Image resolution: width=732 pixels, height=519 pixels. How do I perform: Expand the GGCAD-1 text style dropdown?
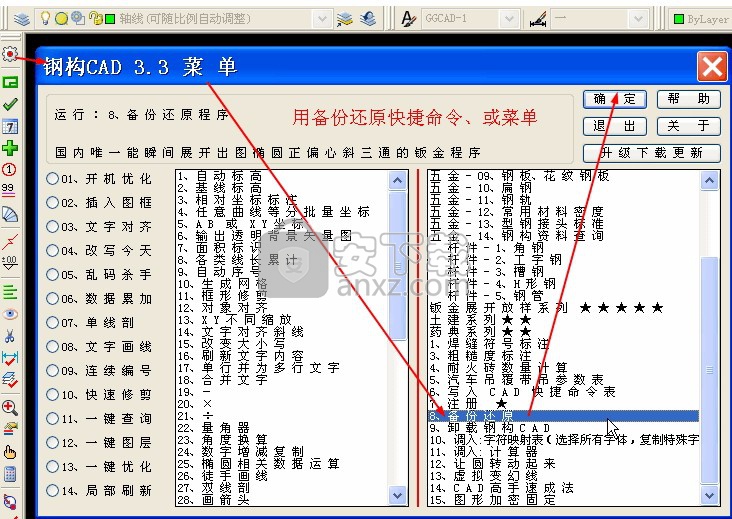[x=509, y=19]
